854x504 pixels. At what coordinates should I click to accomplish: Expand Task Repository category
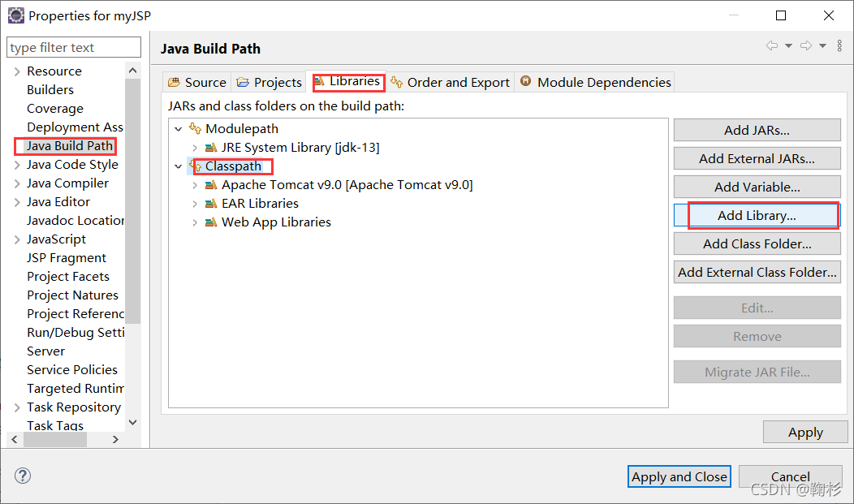tap(17, 407)
